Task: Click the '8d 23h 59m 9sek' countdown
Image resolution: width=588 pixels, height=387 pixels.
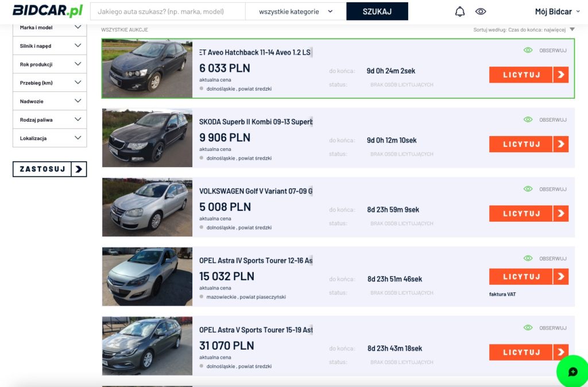Action: 393,210
